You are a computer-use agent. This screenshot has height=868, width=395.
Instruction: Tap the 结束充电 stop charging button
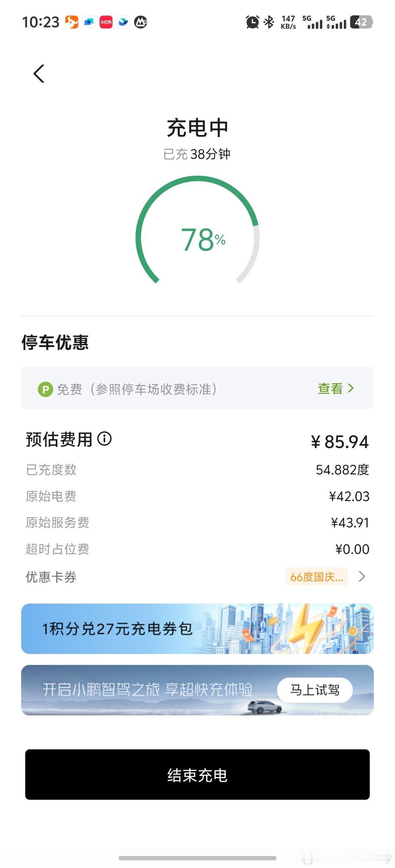[197, 774]
